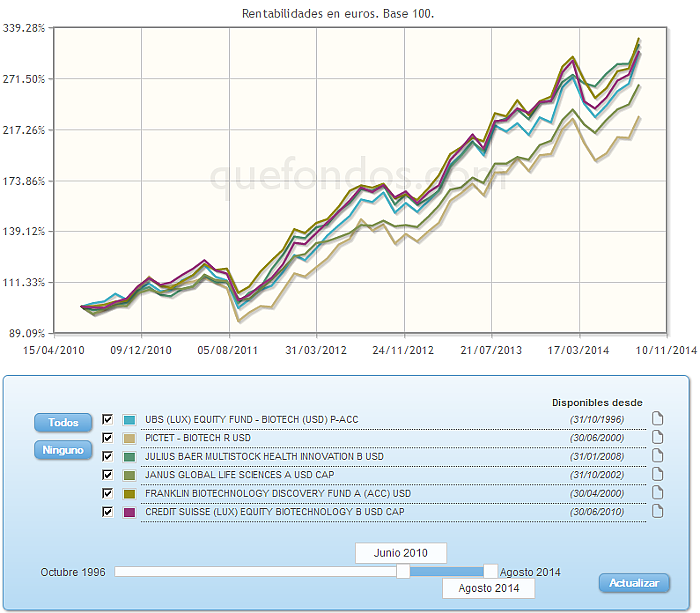Click the Junio 2010 slider label
Screen dimensions: 700x613
click(x=401, y=553)
